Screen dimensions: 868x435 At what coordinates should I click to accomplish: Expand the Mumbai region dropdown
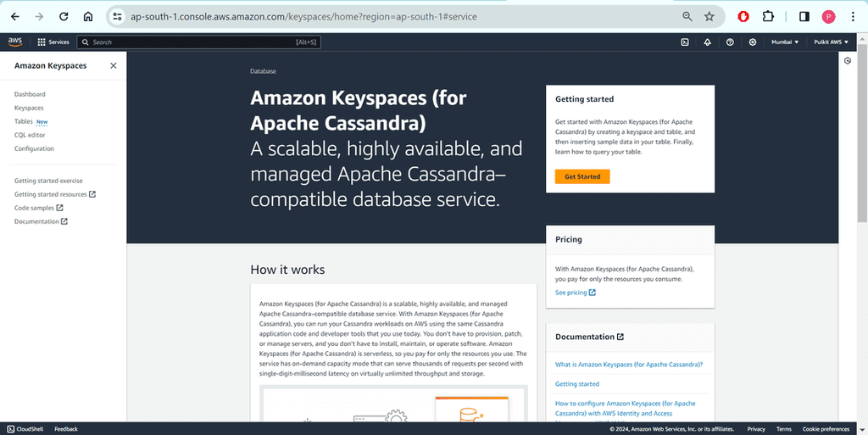pos(784,42)
